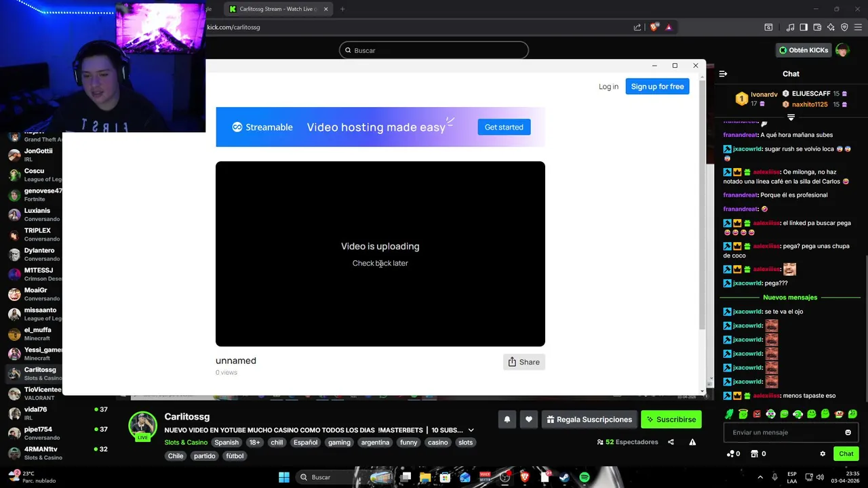Open the emoji picker in the chat input
The height and width of the screenshot is (488, 868).
[848, 432]
